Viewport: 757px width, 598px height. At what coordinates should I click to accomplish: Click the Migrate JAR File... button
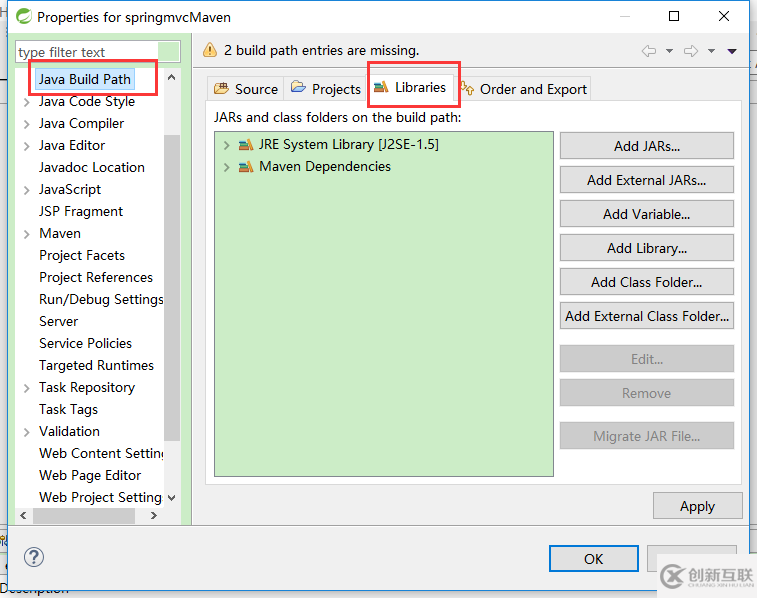tap(646, 436)
